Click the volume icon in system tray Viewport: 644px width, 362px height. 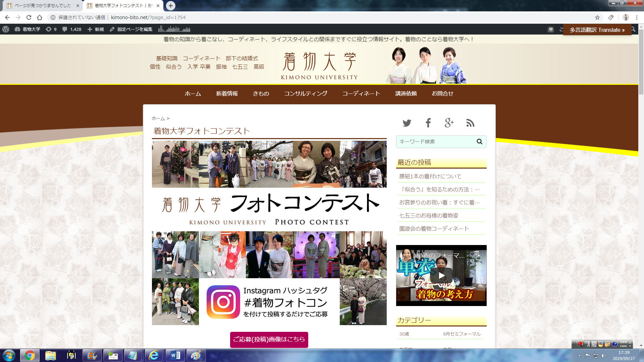604,356
